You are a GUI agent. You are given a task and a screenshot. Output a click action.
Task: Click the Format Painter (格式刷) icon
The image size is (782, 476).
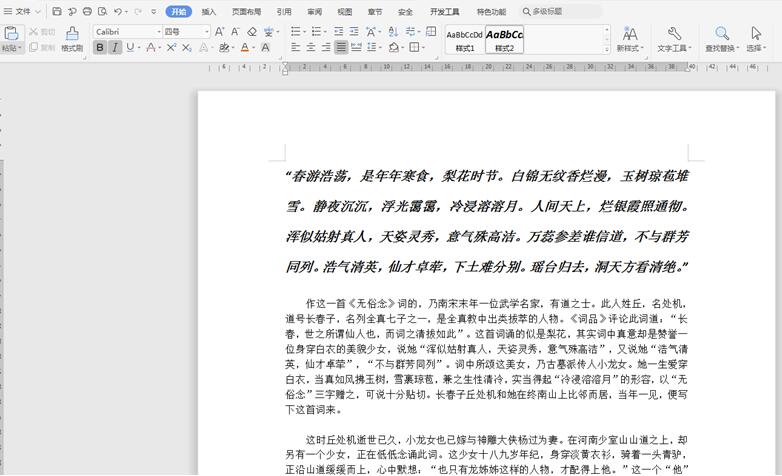tap(72, 38)
